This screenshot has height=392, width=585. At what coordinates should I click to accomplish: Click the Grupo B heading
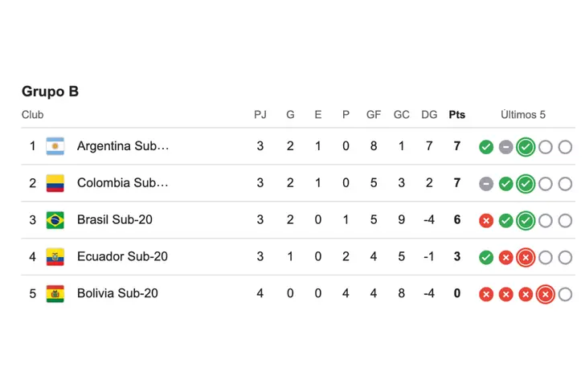pos(50,92)
